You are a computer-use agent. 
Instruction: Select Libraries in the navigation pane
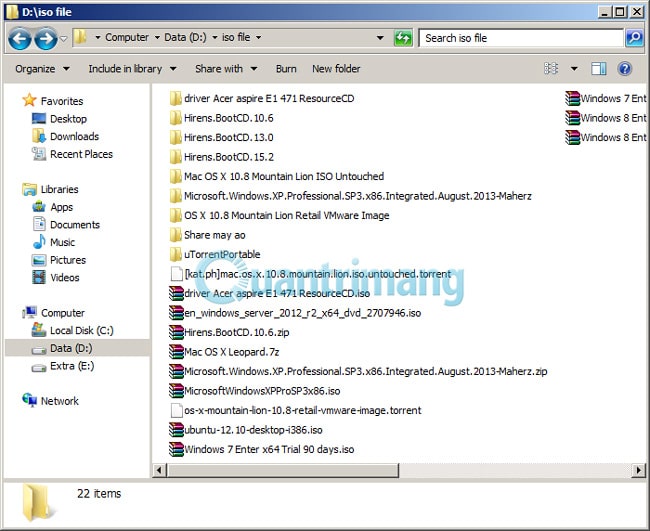click(50, 189)
